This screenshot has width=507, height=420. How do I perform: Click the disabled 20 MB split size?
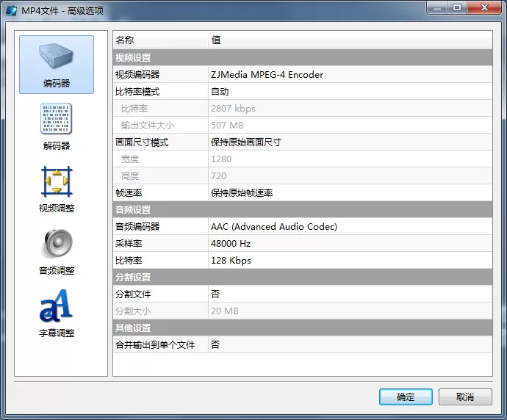(225, 311)
